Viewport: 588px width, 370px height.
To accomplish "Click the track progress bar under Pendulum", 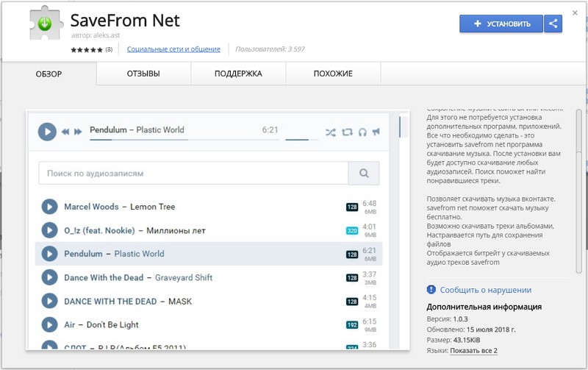I will (184, 140).
